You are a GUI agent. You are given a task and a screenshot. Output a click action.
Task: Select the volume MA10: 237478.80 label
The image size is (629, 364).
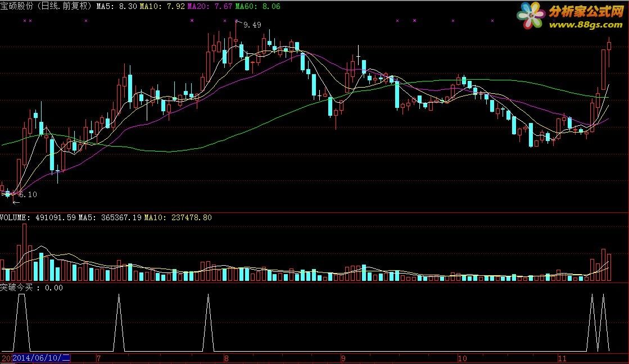pyautogui.click(x=178, y=218)
